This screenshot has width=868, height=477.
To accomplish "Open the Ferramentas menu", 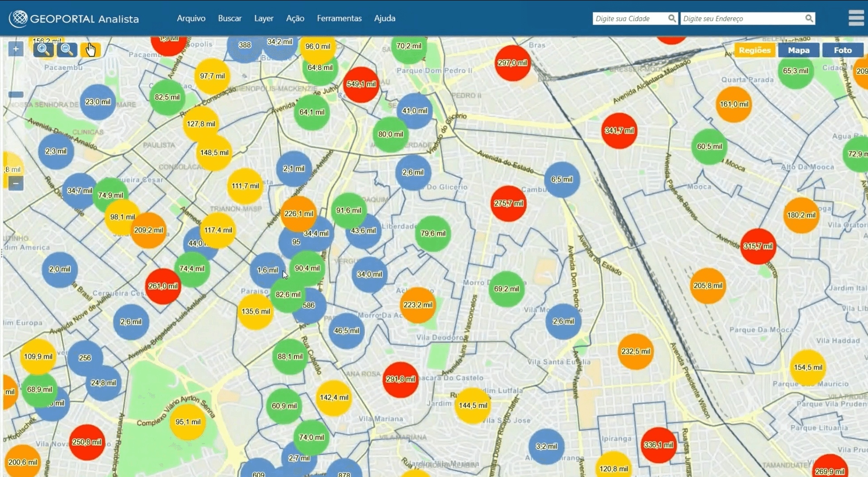I will (x=339, y=19).
